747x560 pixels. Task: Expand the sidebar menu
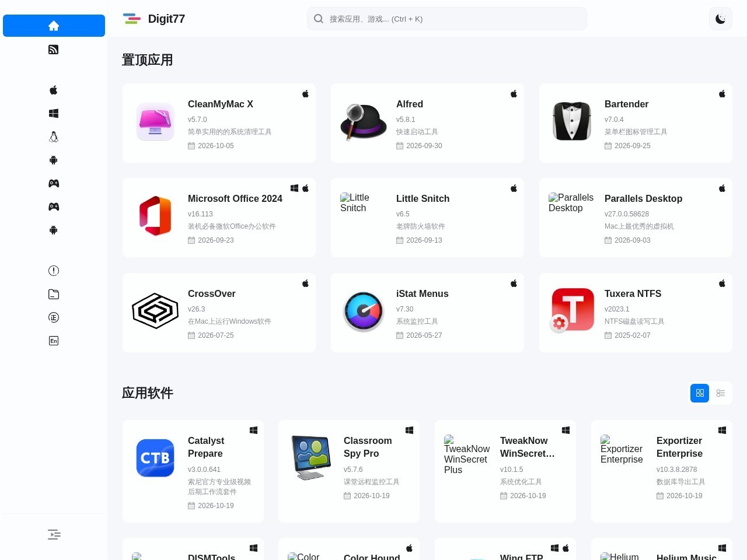point(54,534)
